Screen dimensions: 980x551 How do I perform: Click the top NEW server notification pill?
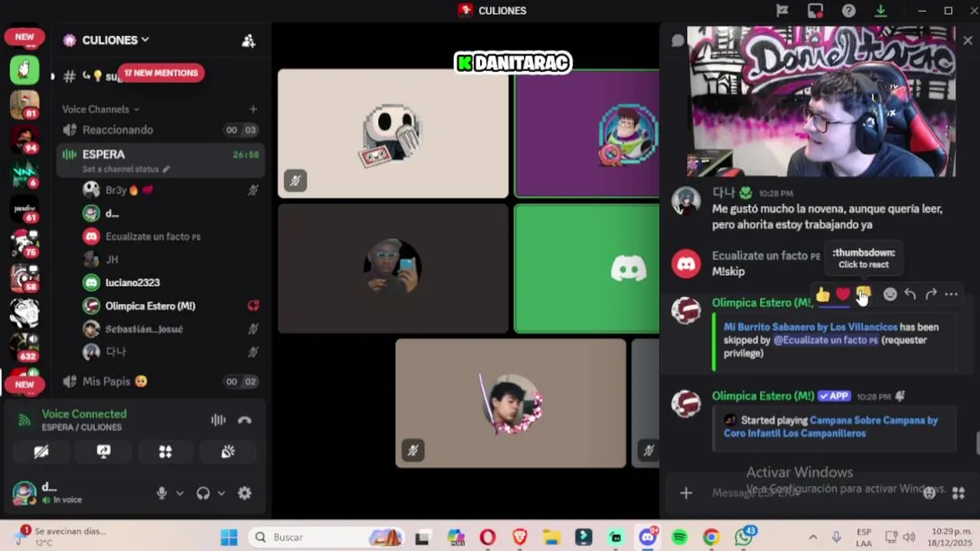24,37
